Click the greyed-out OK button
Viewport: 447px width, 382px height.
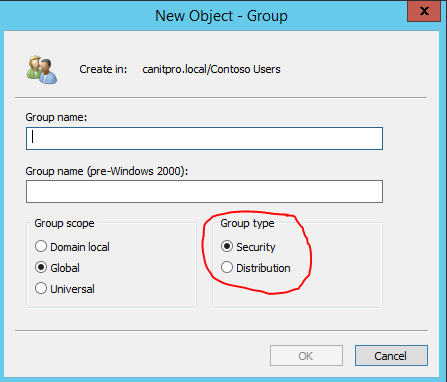(x=306, y=356)
